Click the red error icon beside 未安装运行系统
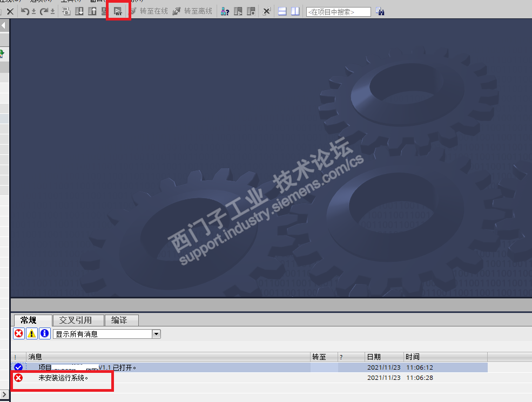Image resolution: width=532 pixels, height=402 pixels. [18, 378]
